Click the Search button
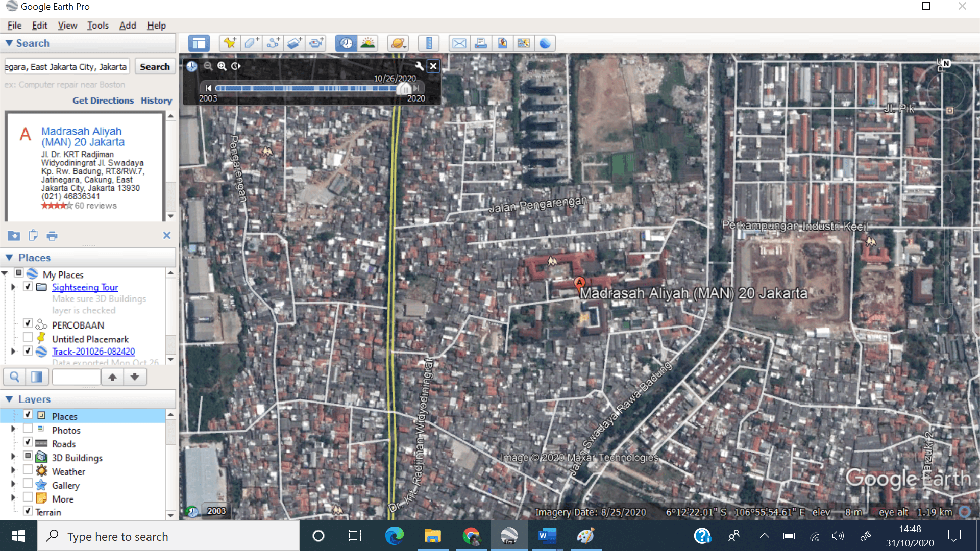 pyautogui.click(x=155, y=67)
